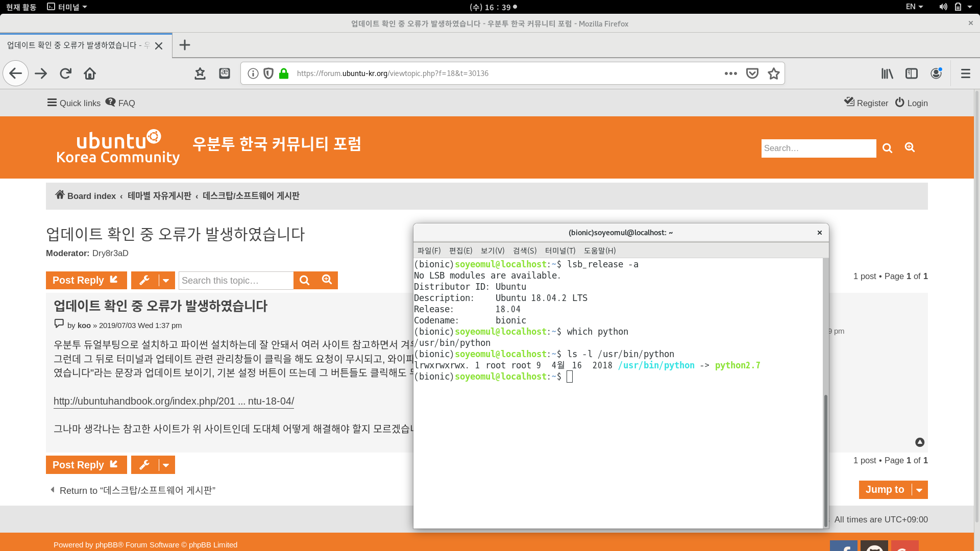
Task: Open the FAQ link
Action: pos(120,103)
